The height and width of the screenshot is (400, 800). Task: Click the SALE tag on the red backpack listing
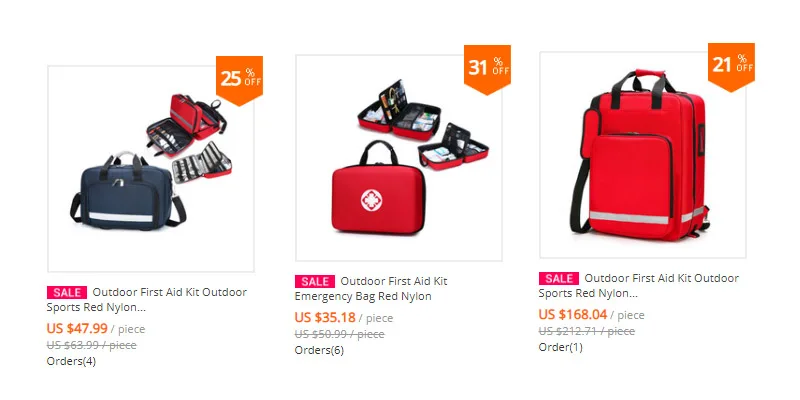pyautogui.click(x=559, y=279)
